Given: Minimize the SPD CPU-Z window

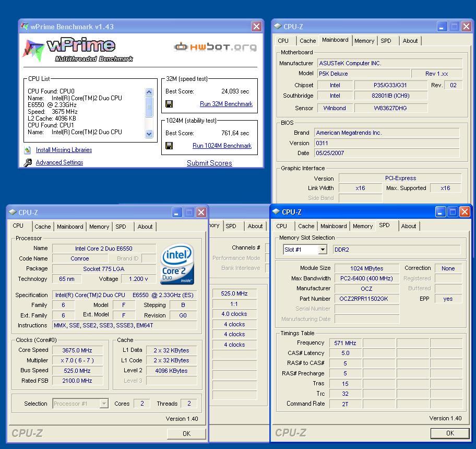Looking at the screenshot, I should (440, 211).
